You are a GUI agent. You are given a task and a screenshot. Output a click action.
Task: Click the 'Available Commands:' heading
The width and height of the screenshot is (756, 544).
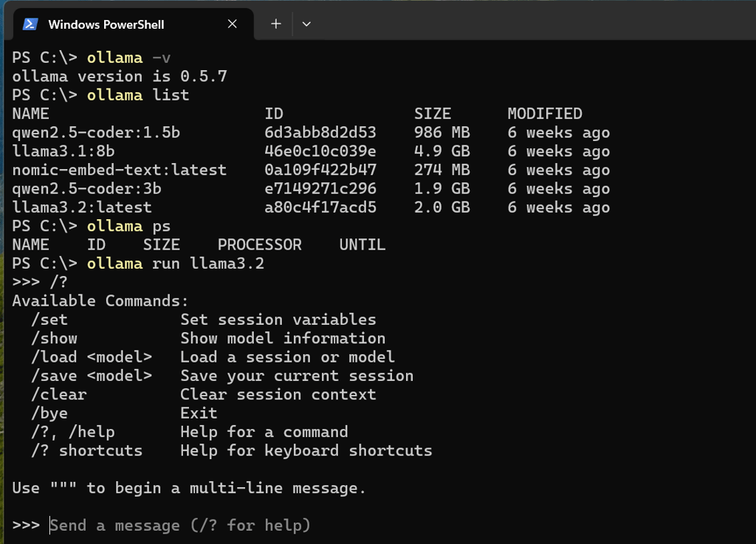click(100, 301)
